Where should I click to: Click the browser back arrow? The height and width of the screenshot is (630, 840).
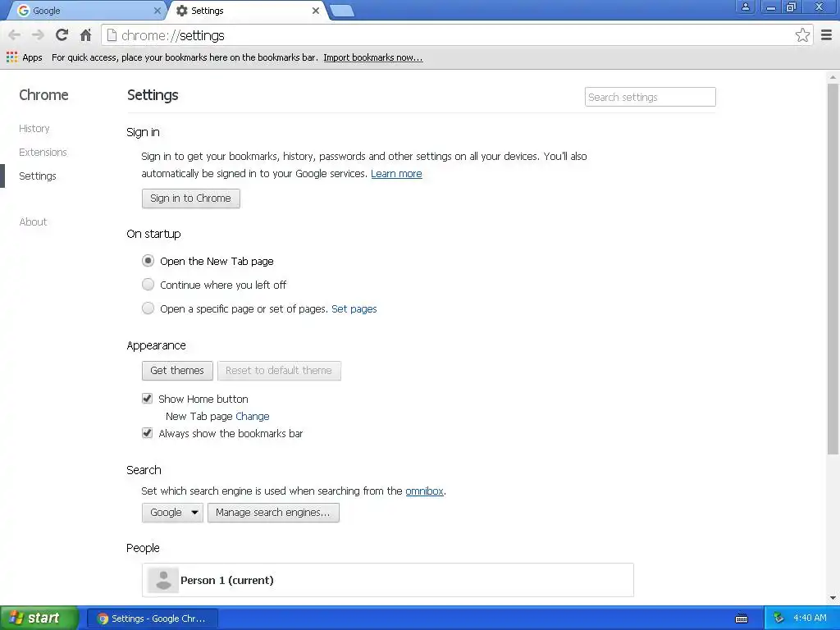(15, 35)
